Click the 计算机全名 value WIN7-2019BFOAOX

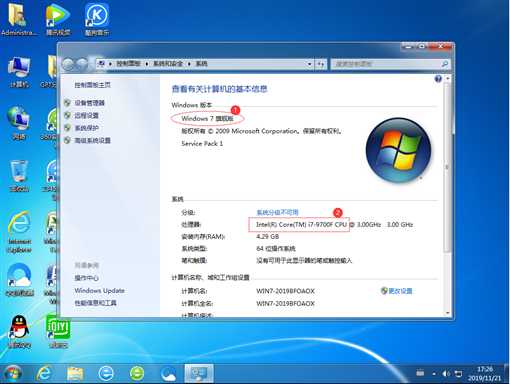(285, 303)
